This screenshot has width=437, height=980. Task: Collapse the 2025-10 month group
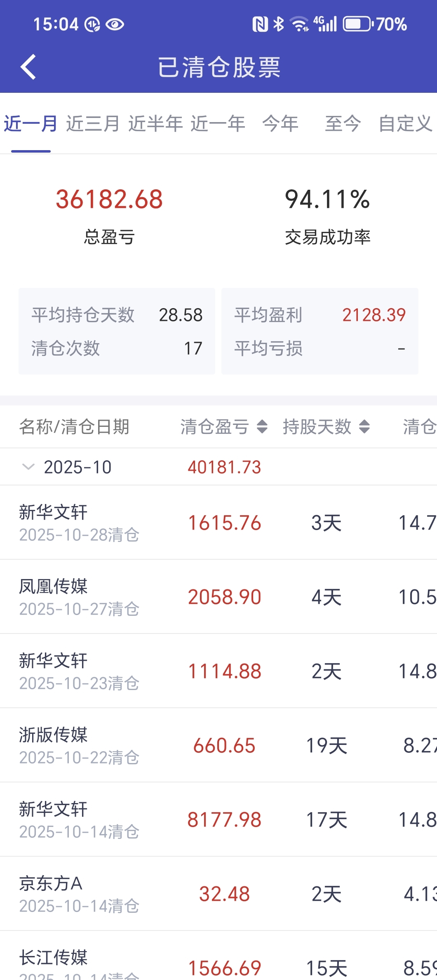(x=28, y=467)
